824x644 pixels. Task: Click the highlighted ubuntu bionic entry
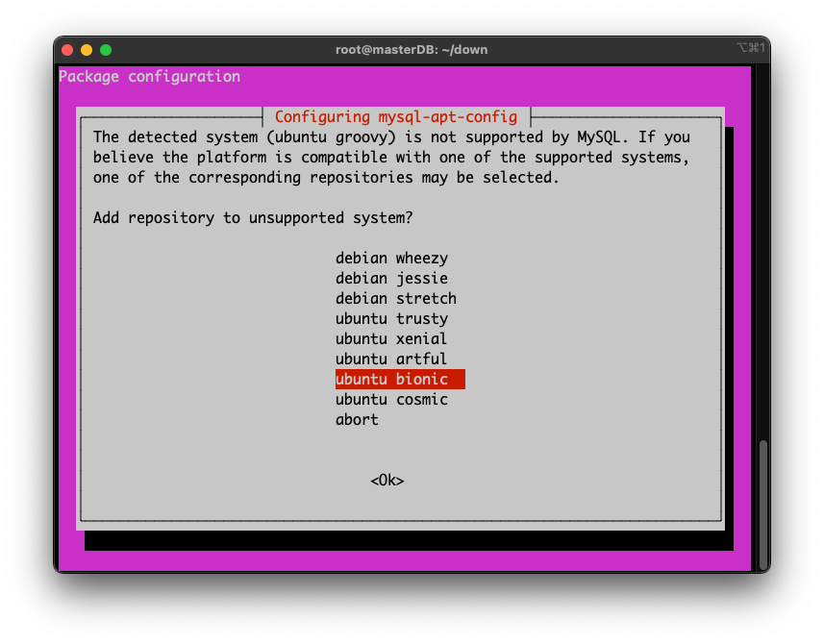pyautogui.click(x=400, y=380)
